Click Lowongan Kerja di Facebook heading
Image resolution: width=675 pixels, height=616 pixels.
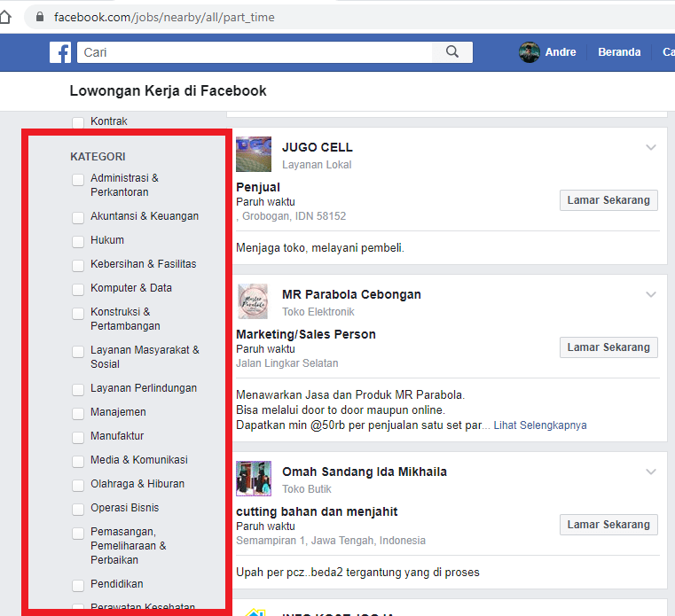click(168, 90)
